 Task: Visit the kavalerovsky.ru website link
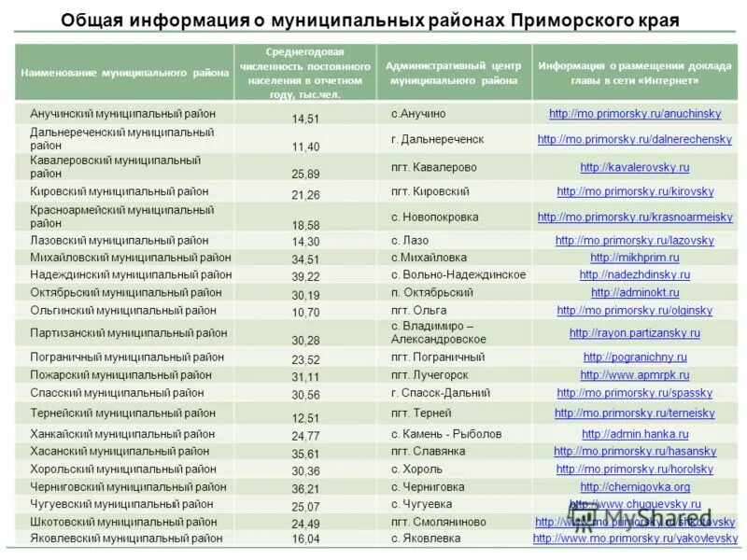[x=634, y=168]
